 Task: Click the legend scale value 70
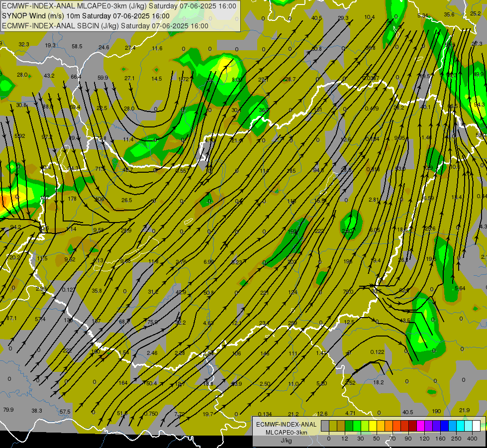[x=392, y=439]
